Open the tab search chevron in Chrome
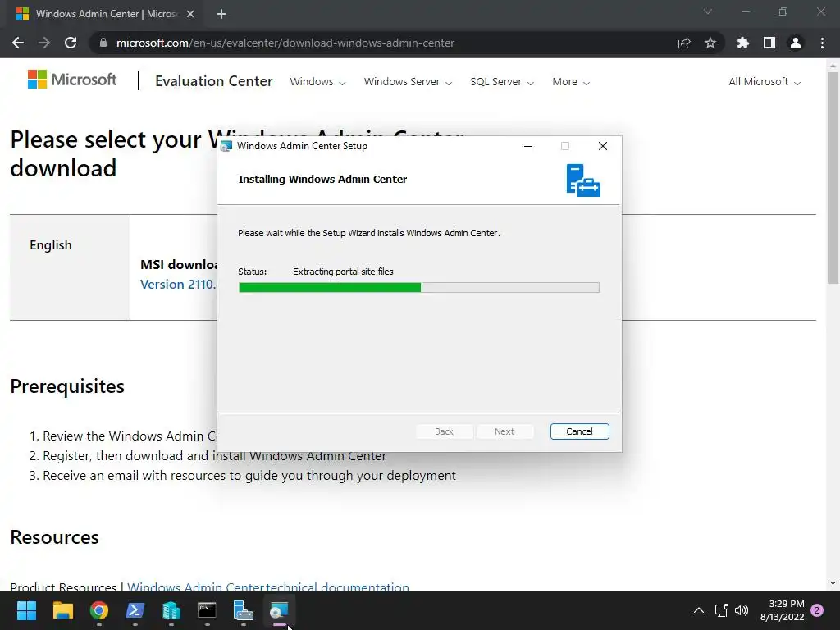840x630 pixels. click(708, 11)
